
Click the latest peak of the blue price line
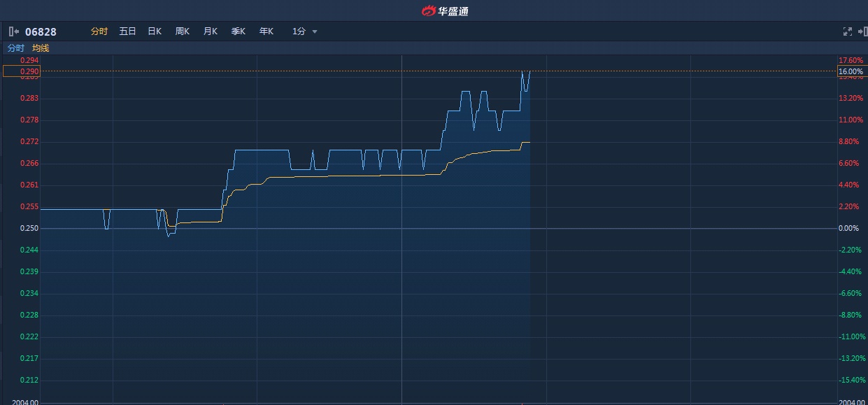529,71
